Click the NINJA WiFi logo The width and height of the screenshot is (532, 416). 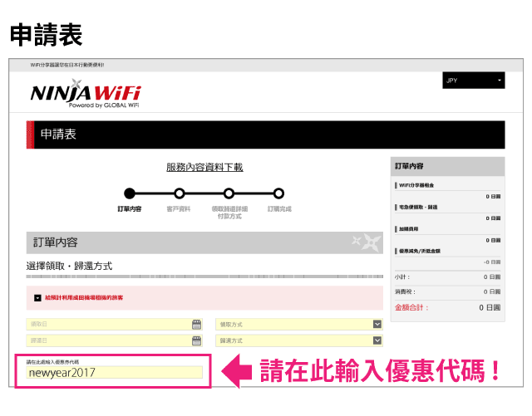coord(86,94)
